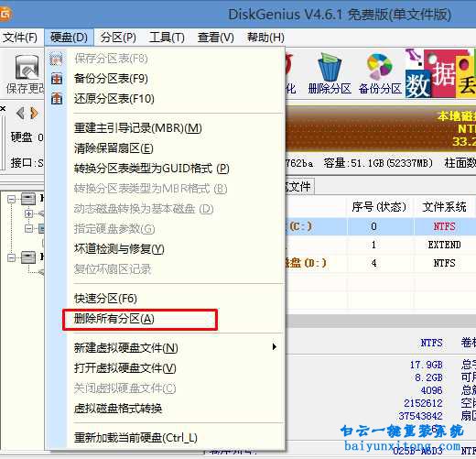Select 打开虚拟硬盘文件(V)
Image resolution: width=476 pixels, height=459 pixels.
pyautogui.click(x=124, y=368)
